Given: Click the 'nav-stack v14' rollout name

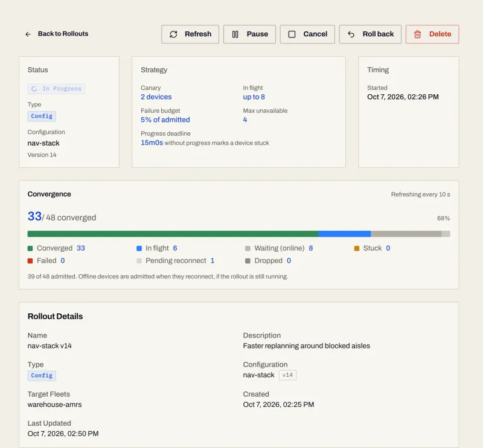Looking at the screenshot, I should click(x=50, y=346).
